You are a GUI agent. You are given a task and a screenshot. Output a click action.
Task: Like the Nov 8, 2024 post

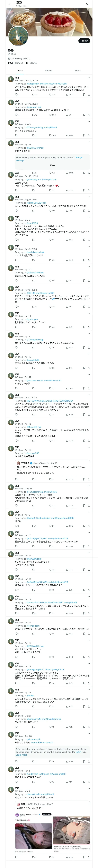[50, 307]
